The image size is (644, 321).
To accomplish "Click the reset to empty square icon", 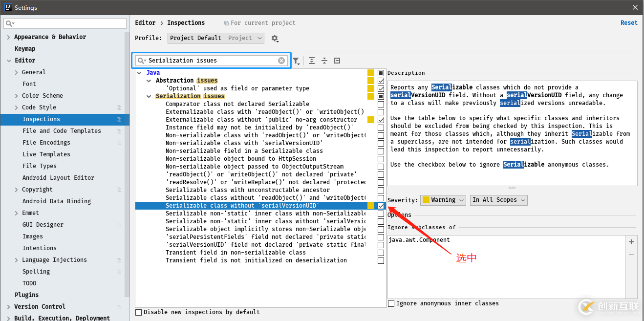I will (x=337, y=61).
